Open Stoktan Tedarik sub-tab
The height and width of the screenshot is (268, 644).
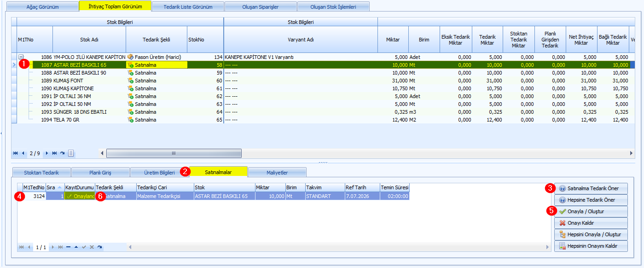pyautogui.click(x=41, y=173)
